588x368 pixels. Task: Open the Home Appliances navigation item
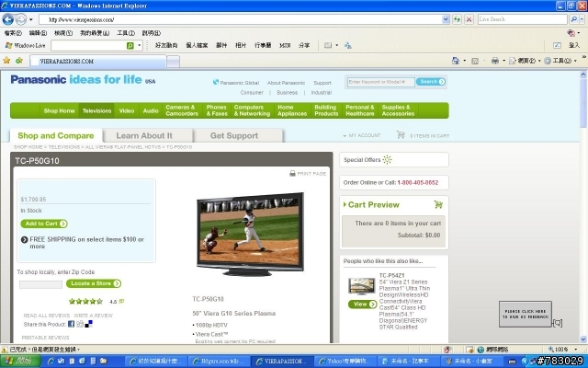[292, 110]
